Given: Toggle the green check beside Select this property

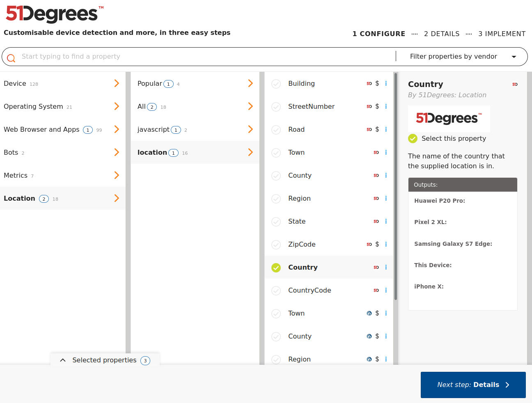Looking at the screenshot, I should [x=413, y=139].
